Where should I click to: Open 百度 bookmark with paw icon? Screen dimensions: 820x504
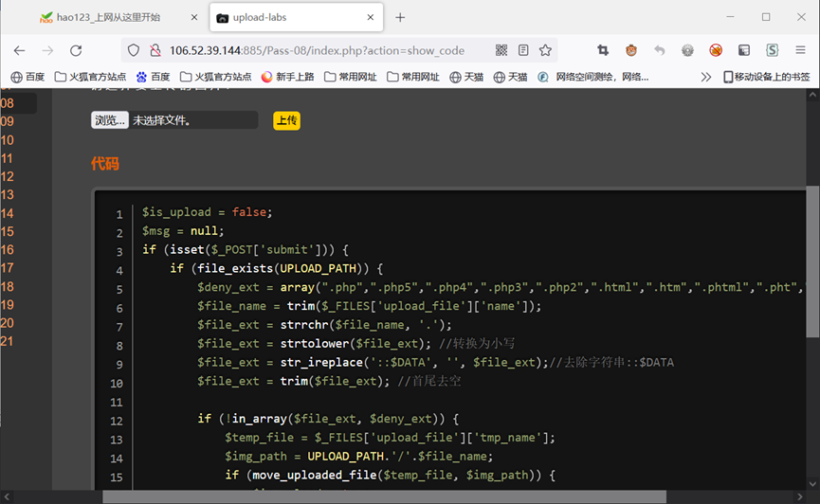pyautogui.click(x=154, y=77)
